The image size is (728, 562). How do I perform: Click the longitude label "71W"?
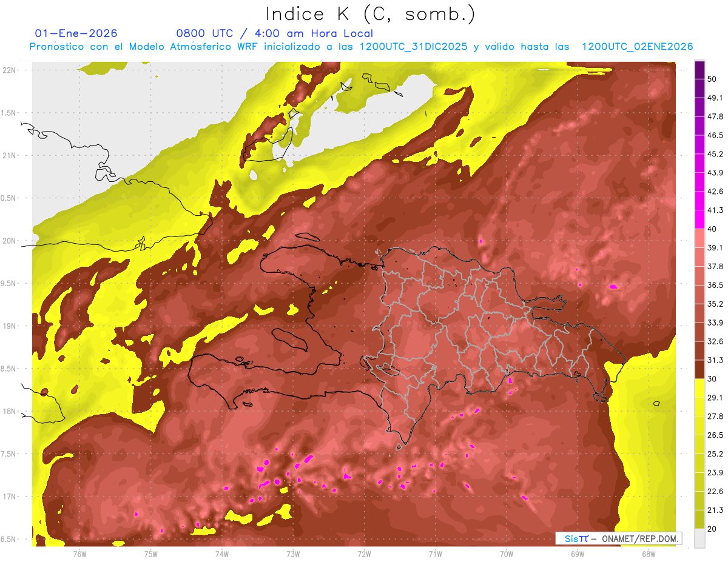tap(435, 554)
